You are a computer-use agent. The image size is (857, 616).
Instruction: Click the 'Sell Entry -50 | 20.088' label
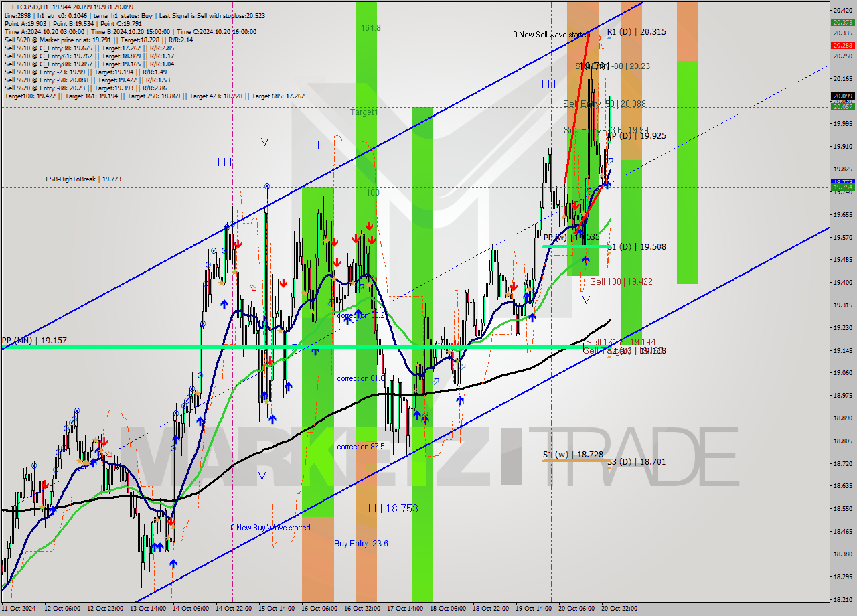605,104
